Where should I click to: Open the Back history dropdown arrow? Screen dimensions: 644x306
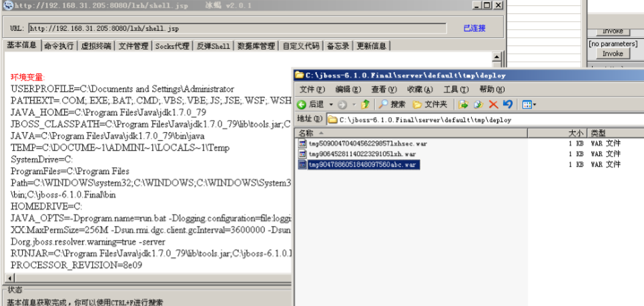coord(331,105)
